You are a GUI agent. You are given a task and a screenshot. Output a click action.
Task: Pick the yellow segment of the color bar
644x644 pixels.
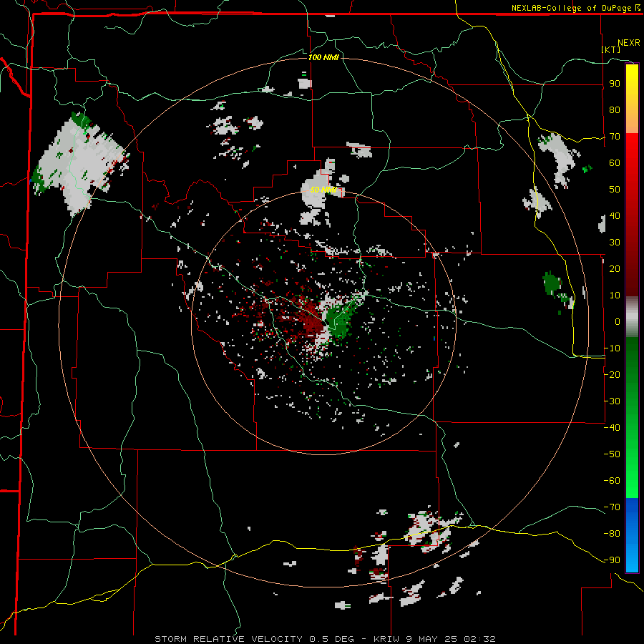click(632, 88)
